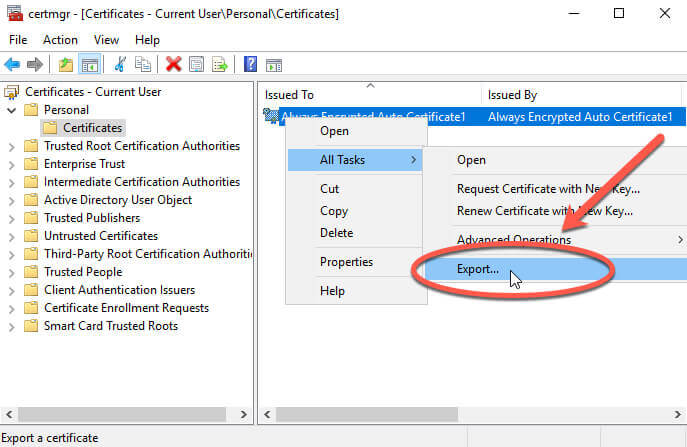Click the certmgr icon in title bar
Screen dimensions: 687x447
pos(14,13)
